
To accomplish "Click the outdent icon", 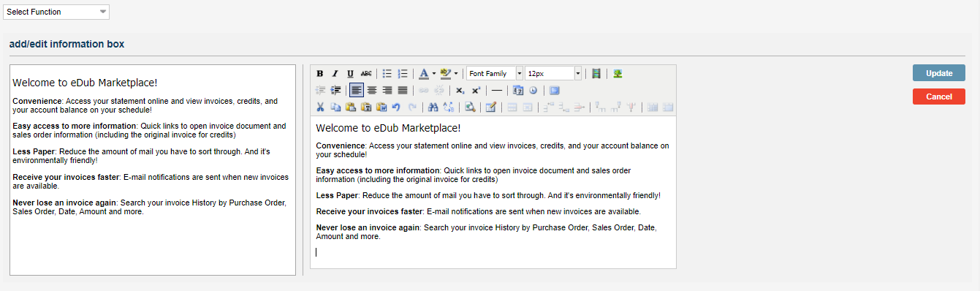I will coord(320,90).
